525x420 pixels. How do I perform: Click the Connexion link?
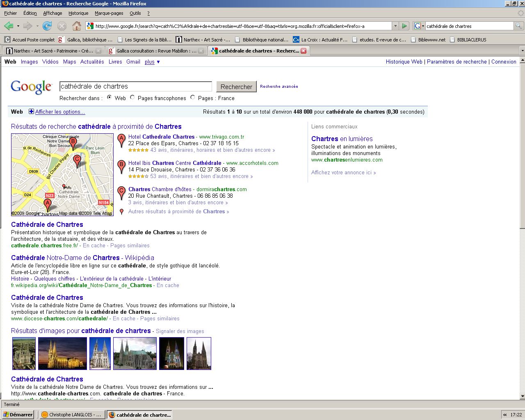coord(504,62)
